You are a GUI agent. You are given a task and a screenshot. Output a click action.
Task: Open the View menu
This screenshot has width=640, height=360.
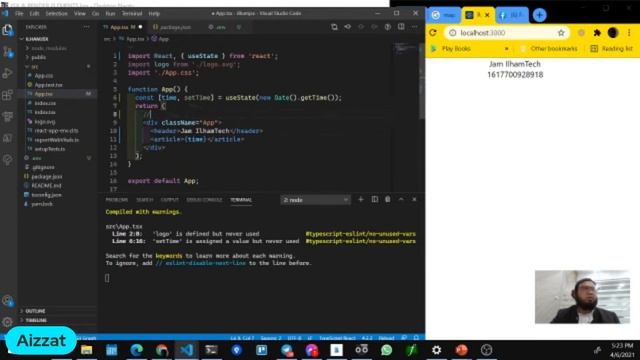click(x=80, y=13)
